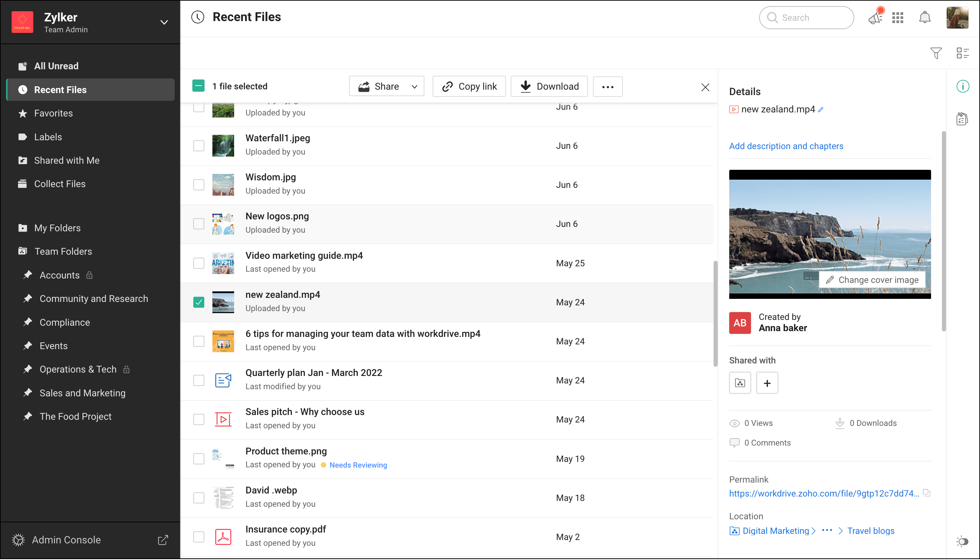The width and height of the screenshot is (980, 559).
Task: Add share member with plus icon
Action: tap(767, 383)
